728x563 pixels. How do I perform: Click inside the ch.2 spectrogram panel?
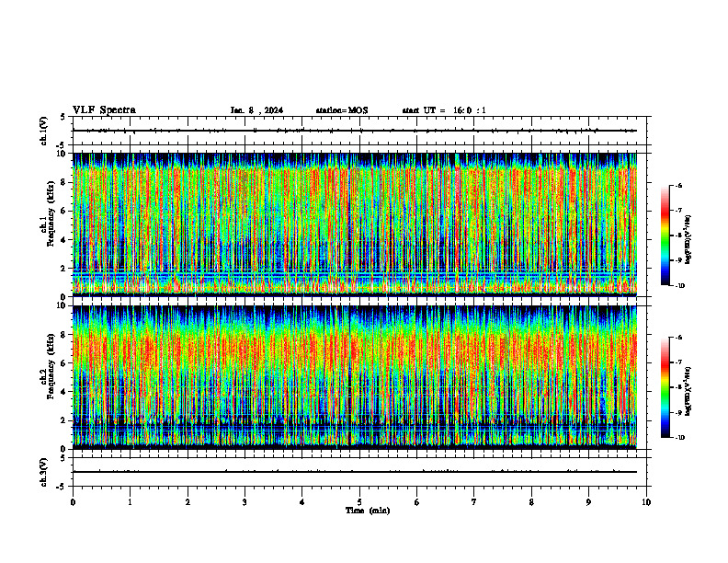[355, 377]
